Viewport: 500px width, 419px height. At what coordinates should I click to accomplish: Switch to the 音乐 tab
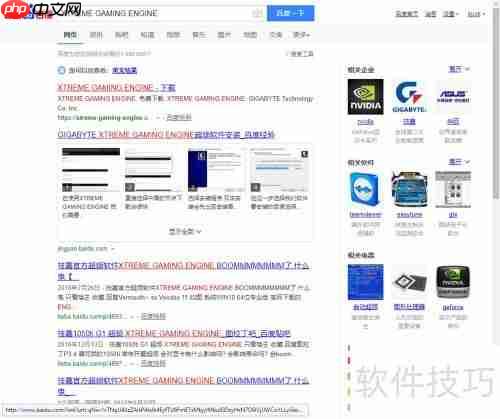[x=199, y=35]
